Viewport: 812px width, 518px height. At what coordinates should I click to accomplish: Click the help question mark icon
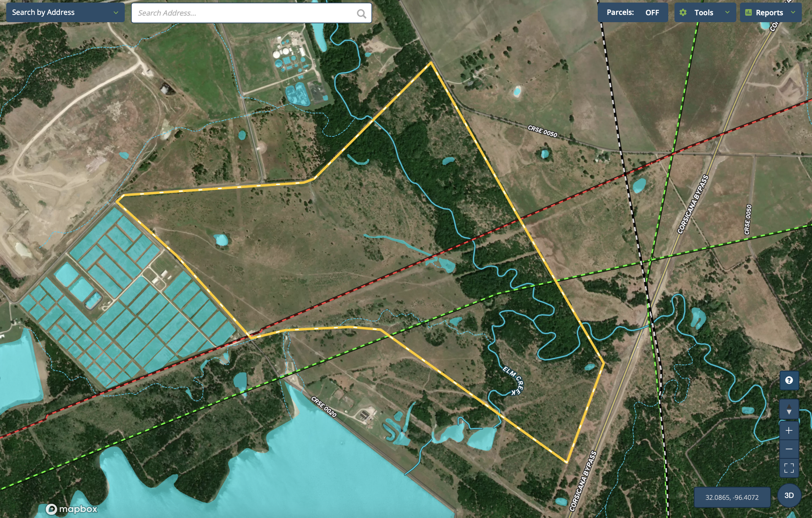[789, 380]
